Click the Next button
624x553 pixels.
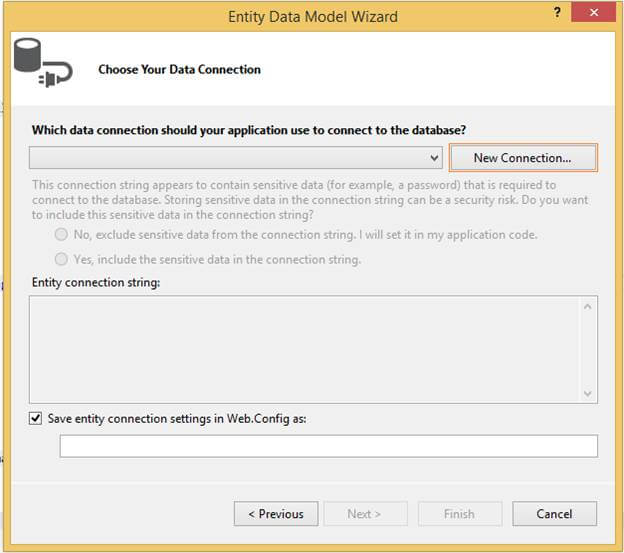tap(364, 514)
